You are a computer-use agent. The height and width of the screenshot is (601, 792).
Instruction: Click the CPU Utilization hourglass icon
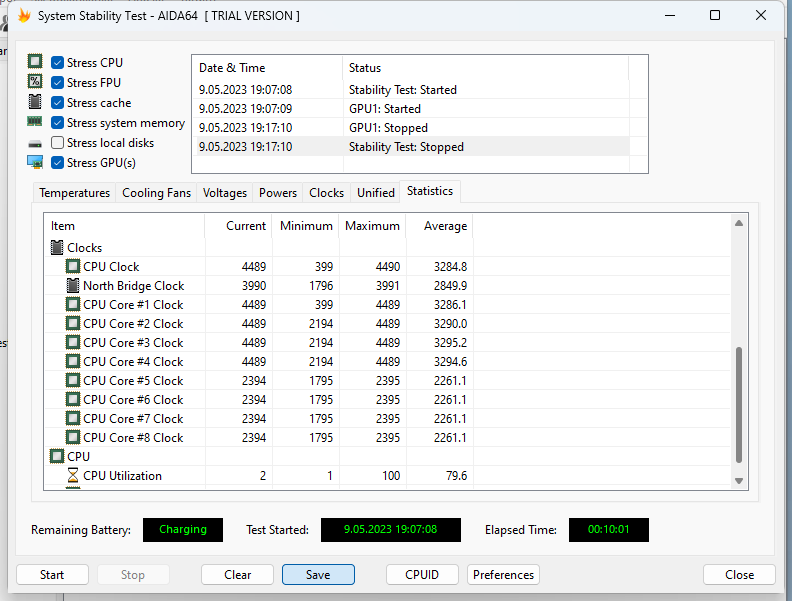[73, 476]
